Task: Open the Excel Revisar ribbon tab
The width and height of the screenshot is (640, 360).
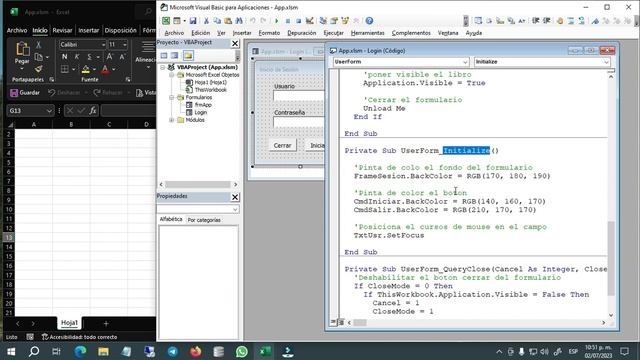Action: pyautogui.click(x=62, y=30)
